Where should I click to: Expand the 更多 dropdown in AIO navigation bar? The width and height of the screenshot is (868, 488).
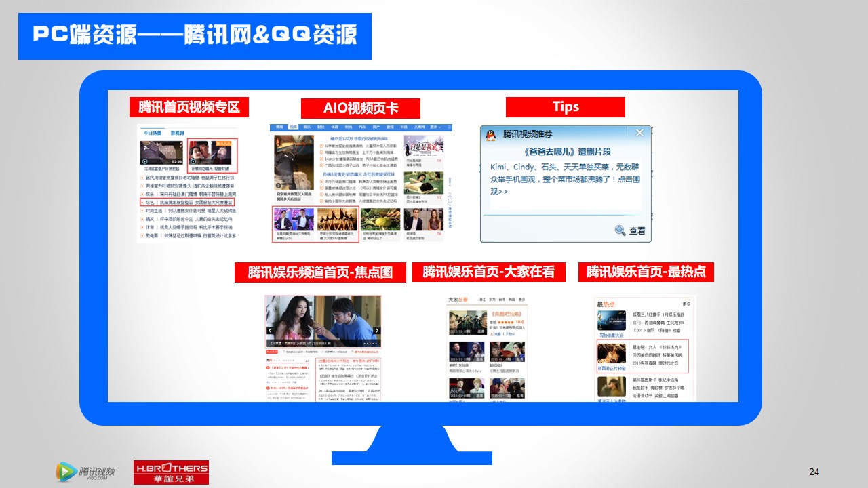tap(435, 127)
